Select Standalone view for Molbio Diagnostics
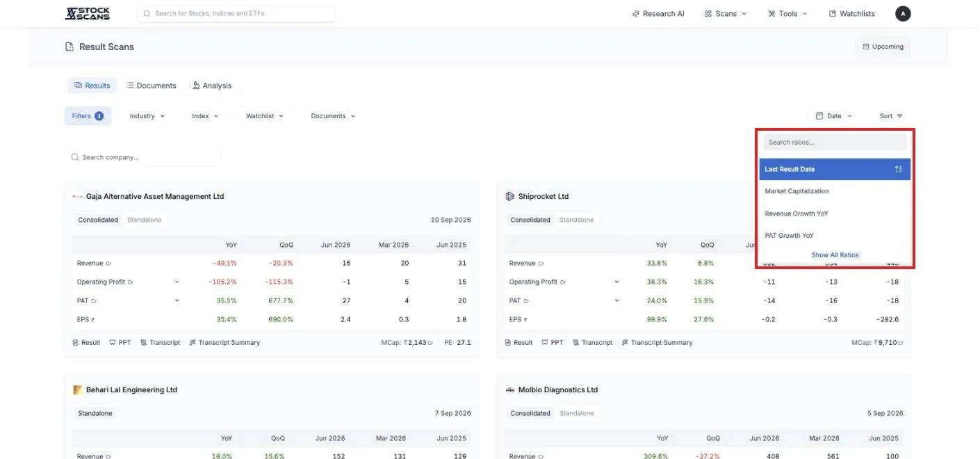 pos(576,413)
